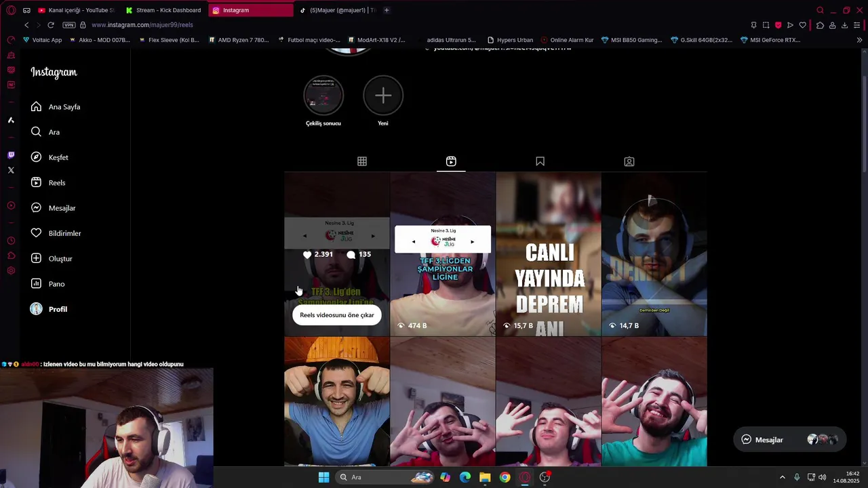Open the reel with 14,7 B views

654,254
